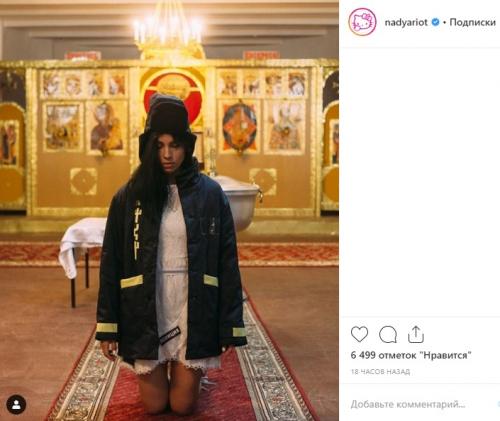Open comments via the speech bubble icon
Screen dimensions: 500x421
388,334
